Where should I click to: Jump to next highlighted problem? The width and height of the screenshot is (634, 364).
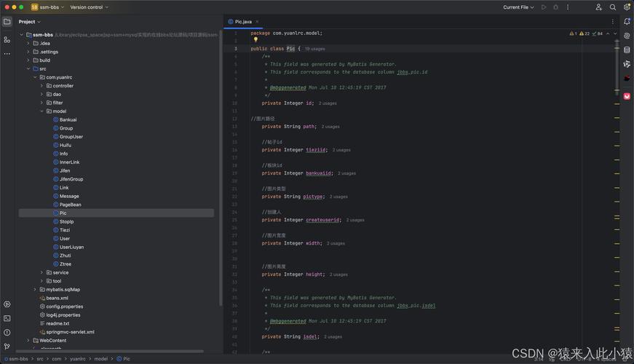(615, 33)
